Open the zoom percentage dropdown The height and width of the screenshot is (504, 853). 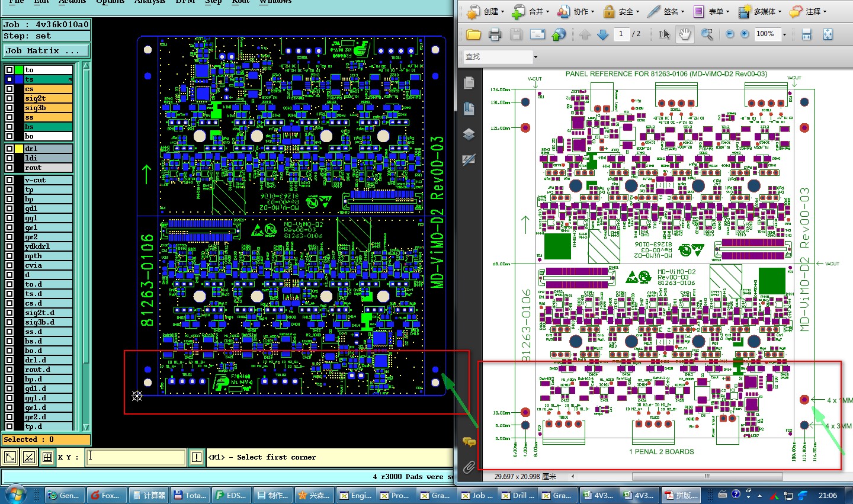pos(784,34)
